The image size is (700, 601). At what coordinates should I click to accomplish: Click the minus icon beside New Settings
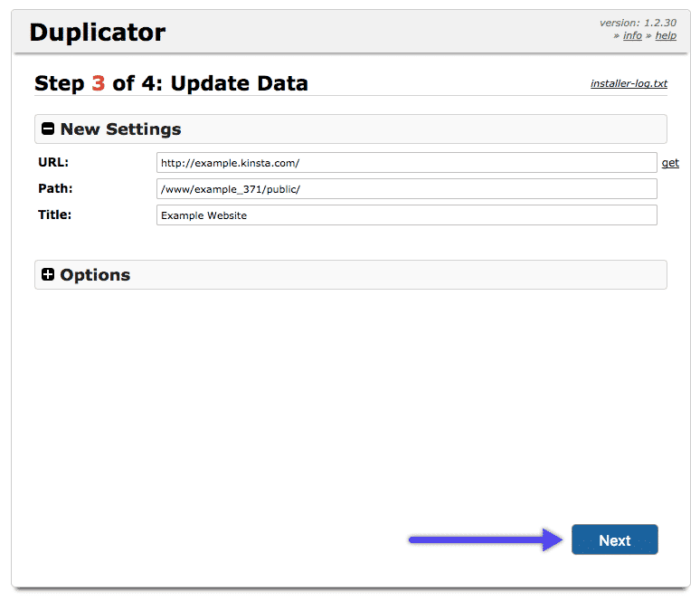coord(48,129)
